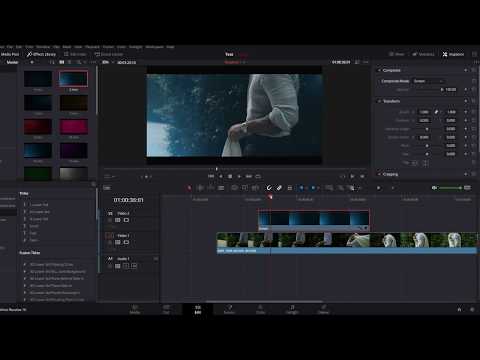Select the Blade Edit Mode tool
This screenshot has width=480, height=360.
pos(221,188)
